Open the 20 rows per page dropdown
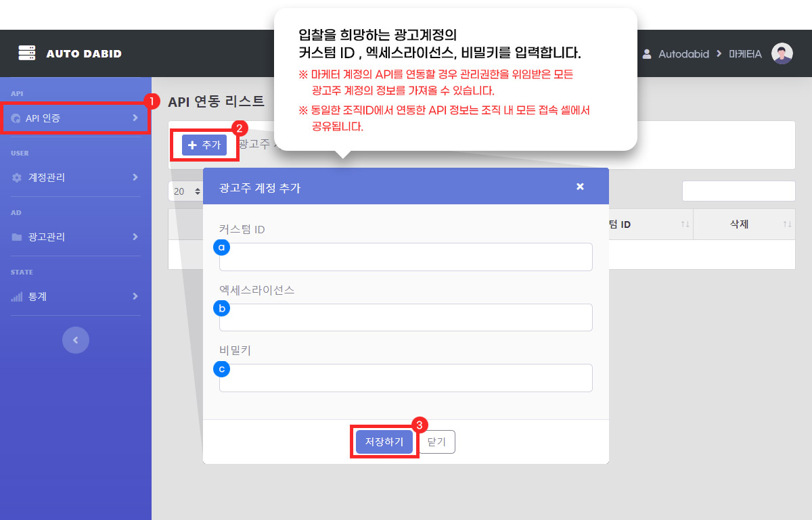 [186, 191]
